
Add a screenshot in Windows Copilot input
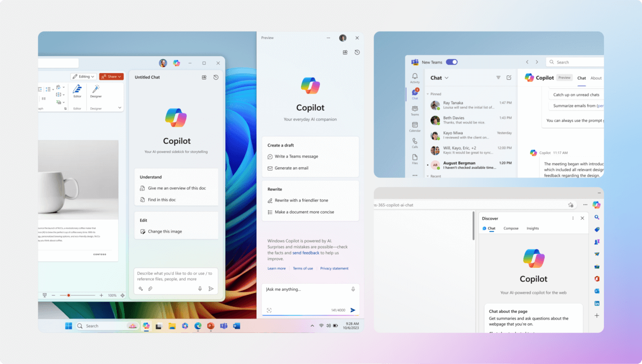pyautogui.click(x=269, y=310)
